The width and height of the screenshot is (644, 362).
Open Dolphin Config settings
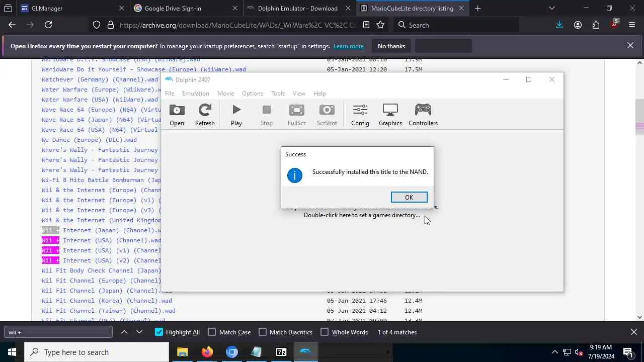click(x=360, y=115)
